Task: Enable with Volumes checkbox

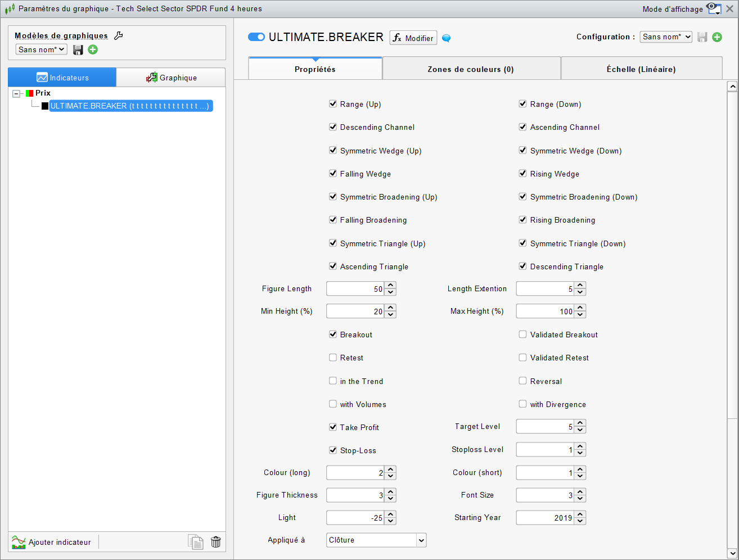Action: (x=333, y=404)
